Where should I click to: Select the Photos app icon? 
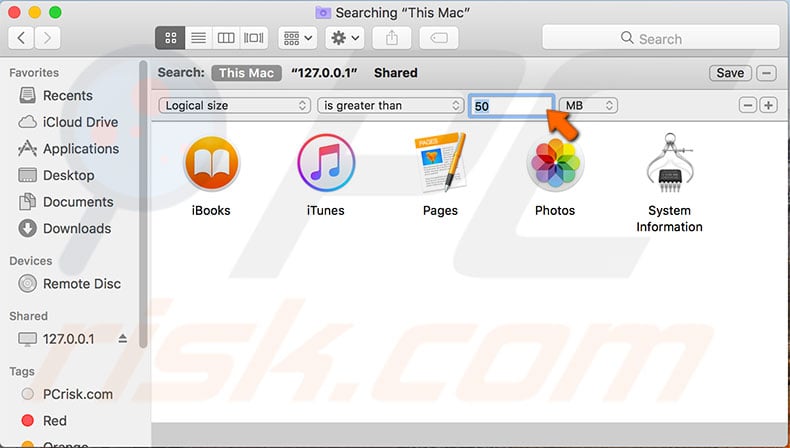pos(555,164)
